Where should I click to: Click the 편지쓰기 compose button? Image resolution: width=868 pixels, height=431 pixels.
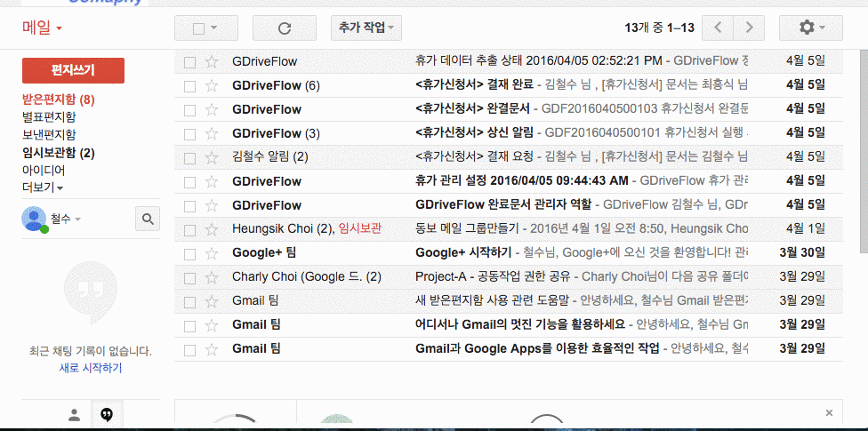coord(73,70)
